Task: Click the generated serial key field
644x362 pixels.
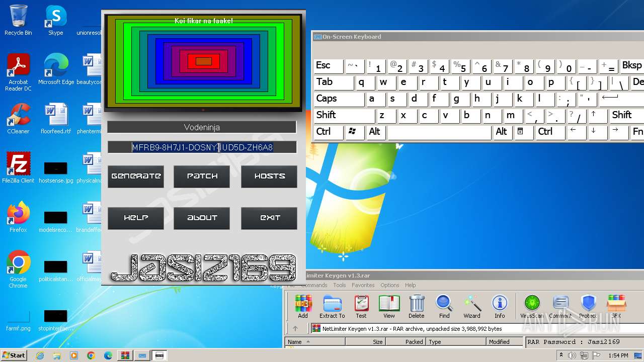Action: coord(202,147)
